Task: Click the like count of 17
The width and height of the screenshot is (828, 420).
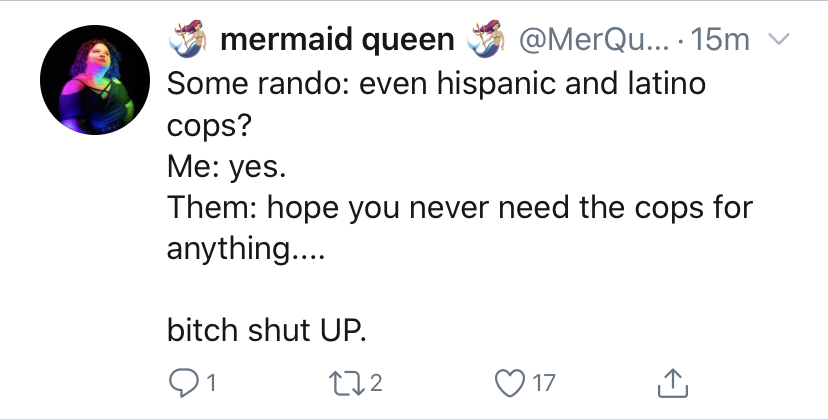Action: click(x=543, y=383)
